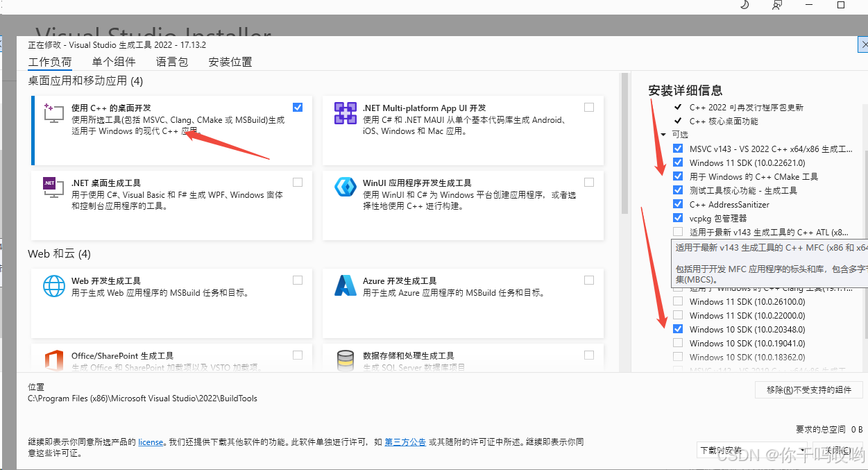Check the Azure 开发生成工具 checkbox

pyautogui.click(x=589, y=280)
